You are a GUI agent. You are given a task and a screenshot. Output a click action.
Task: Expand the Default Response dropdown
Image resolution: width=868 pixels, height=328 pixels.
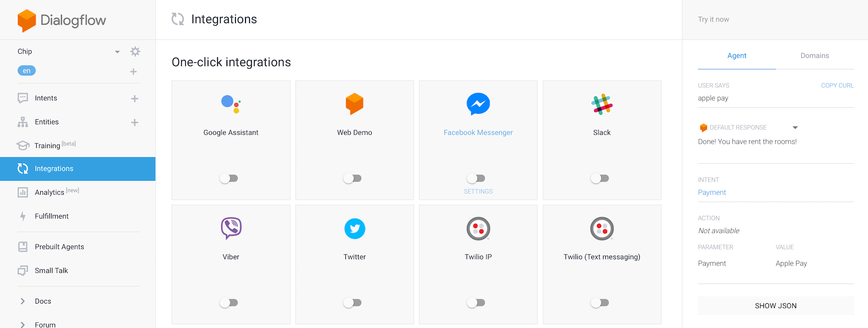(795, 128)
